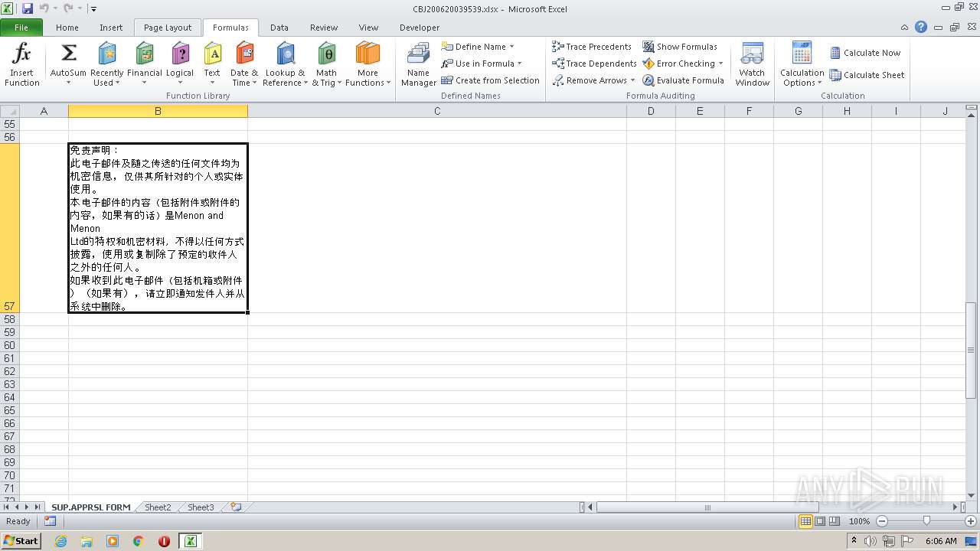Screen dimensions: 980x551
Task: Select the SUP.APPRSL FORM sheet tab
Action: [91, 507]
